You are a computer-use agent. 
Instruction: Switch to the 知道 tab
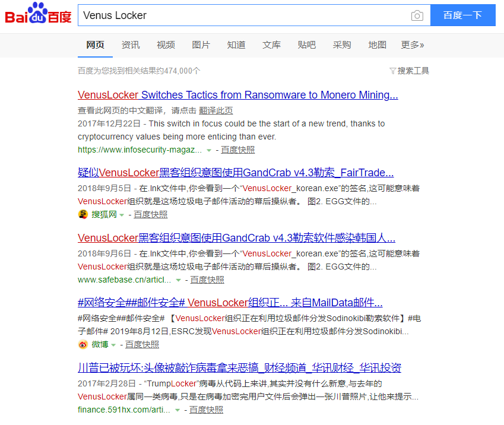tap(236, 45)
